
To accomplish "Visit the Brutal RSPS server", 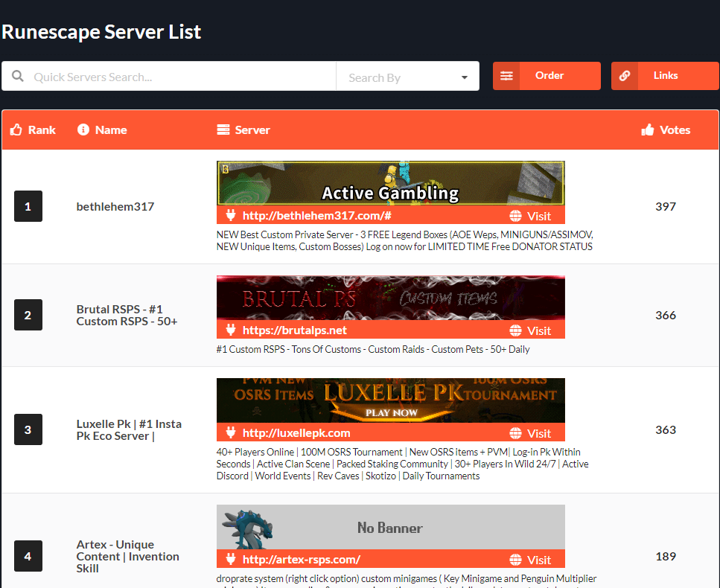I will (x=530, y=330).
